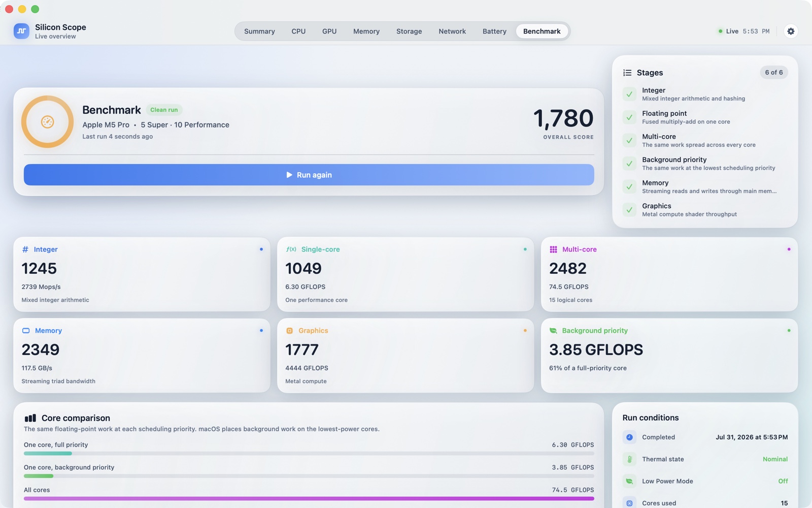This screenshot has width=812, height=508.
Task: Click the Run again button
Action: (x=309, y=175)
